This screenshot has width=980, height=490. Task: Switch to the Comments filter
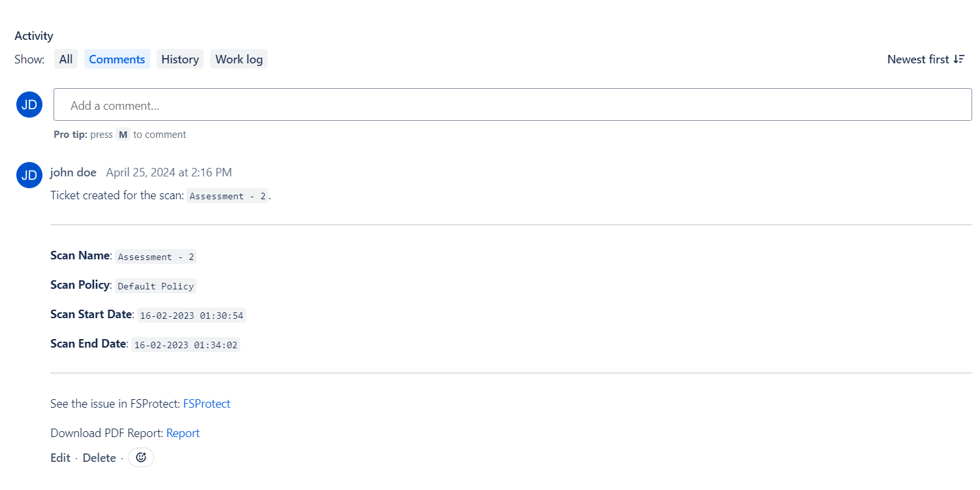[x=117, y=59]
